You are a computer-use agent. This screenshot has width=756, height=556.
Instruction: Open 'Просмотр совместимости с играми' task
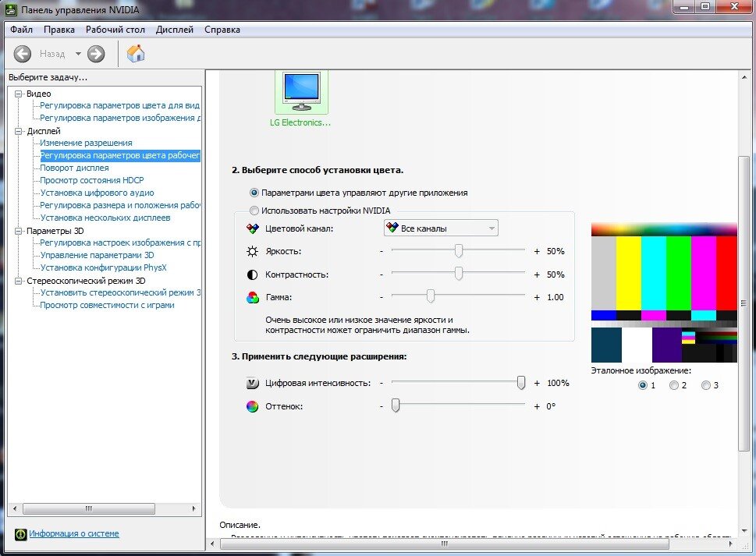[107, 305]
